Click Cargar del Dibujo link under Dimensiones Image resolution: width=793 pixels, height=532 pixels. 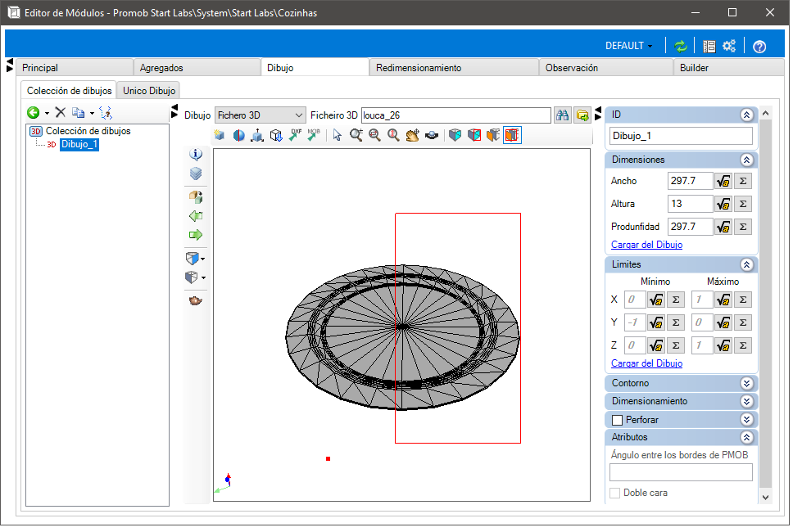pyautogui.click(x=646, y=245)
